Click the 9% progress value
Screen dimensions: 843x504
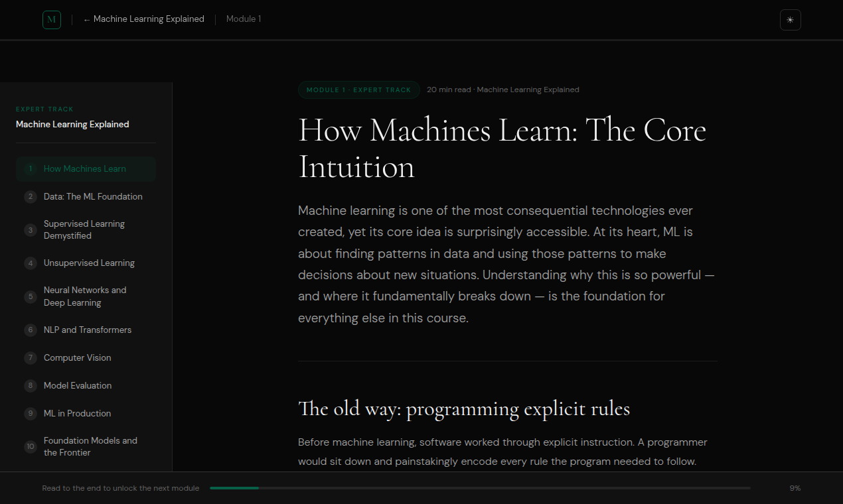point(795,488)
